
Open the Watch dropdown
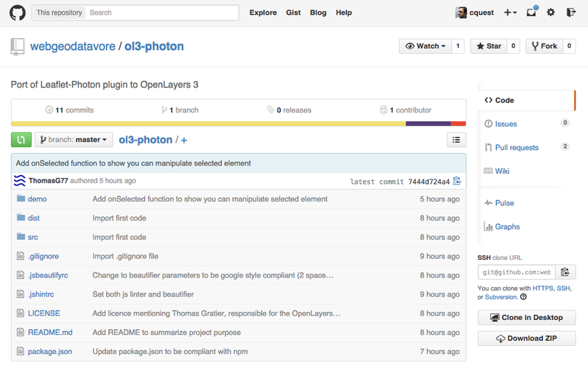(425, 46)
